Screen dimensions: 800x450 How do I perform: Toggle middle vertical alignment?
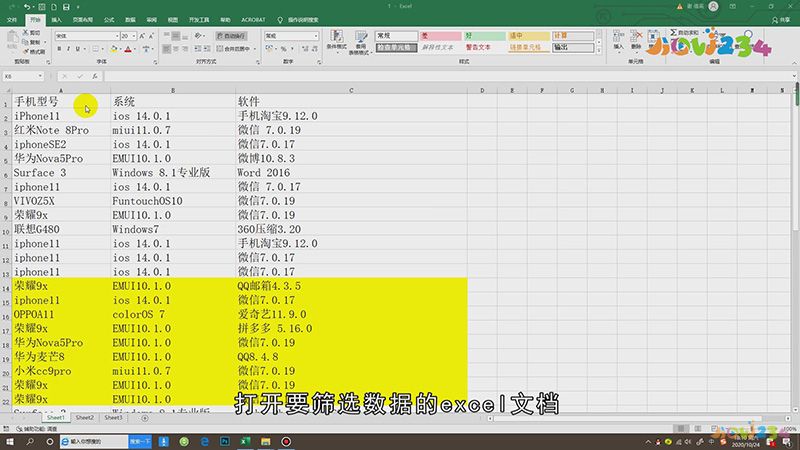click(176, 36)
